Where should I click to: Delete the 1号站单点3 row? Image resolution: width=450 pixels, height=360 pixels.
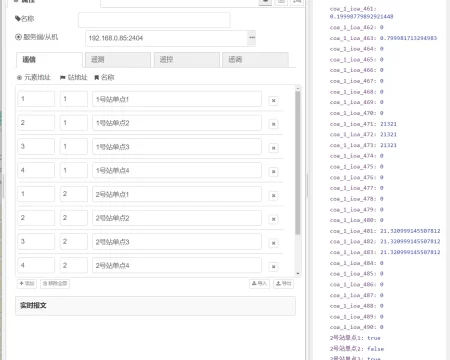273,148
